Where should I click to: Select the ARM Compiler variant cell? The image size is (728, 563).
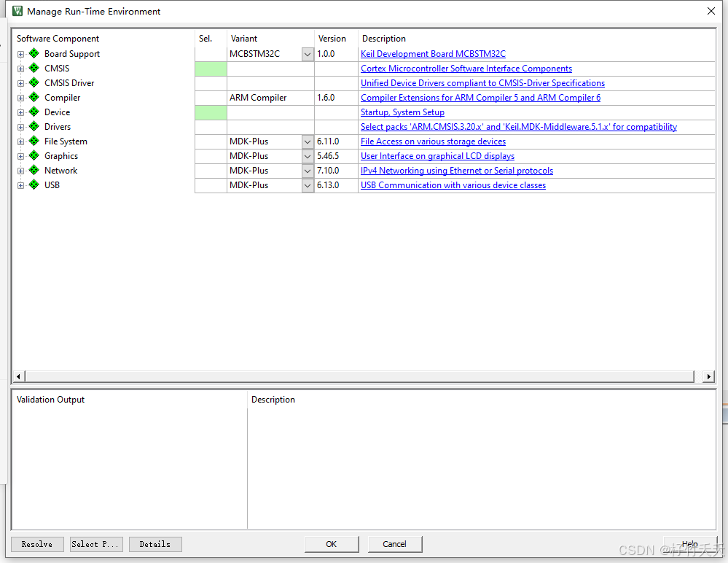tap(270, 98)
